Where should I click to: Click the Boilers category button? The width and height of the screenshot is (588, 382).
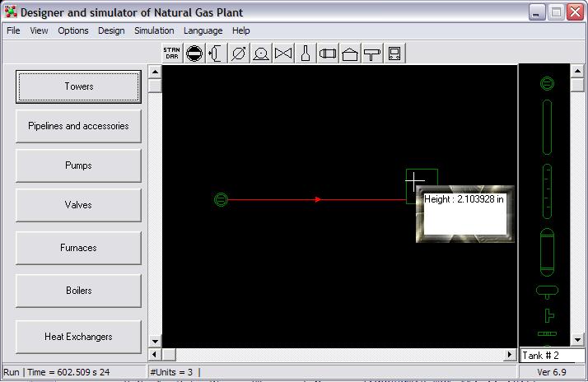[78, 291]
